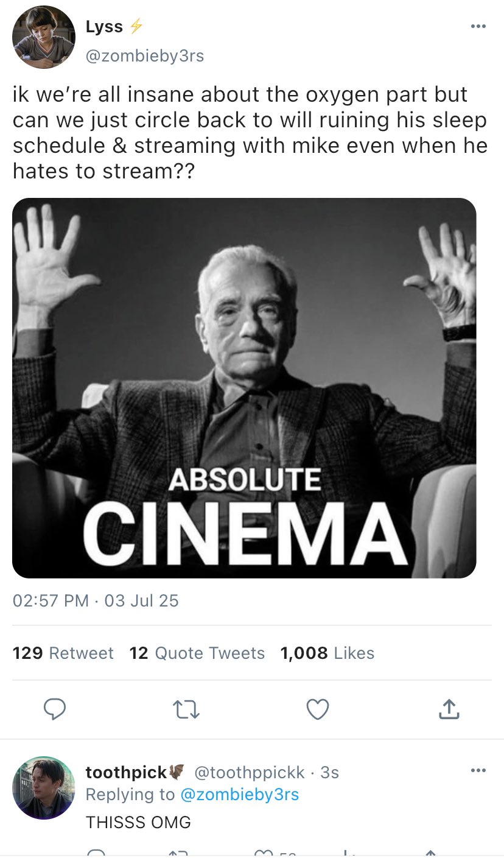Open more options on toothpick's reply

click(478, 771)
